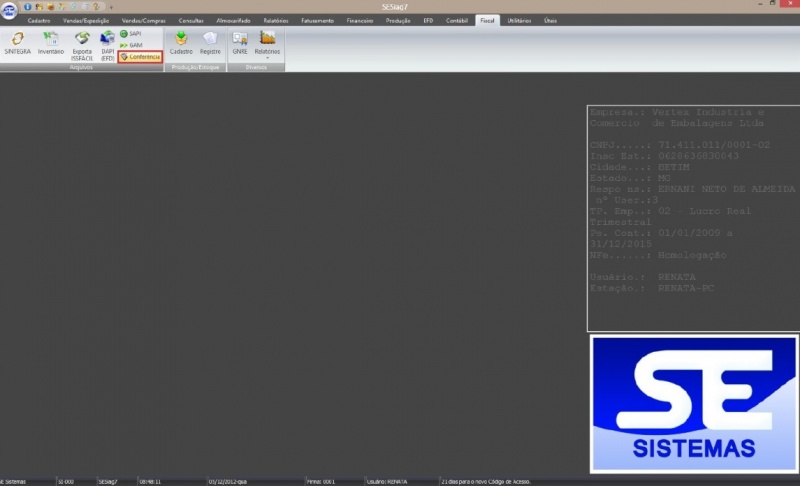Open Registro in Produção/Estoque group
This screenshot has width=800, height=486.
210,43
